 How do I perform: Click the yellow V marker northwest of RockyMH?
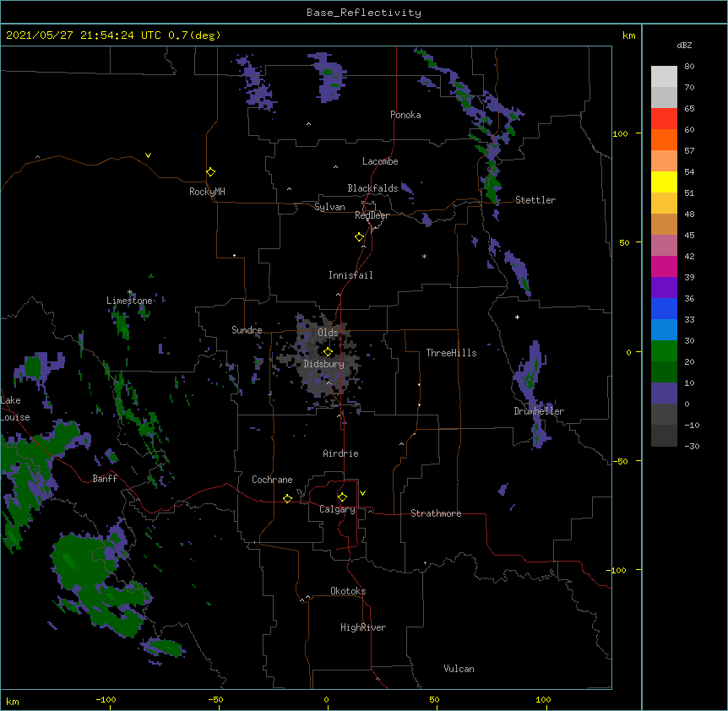pyautogui.click(x=148, y=155)
